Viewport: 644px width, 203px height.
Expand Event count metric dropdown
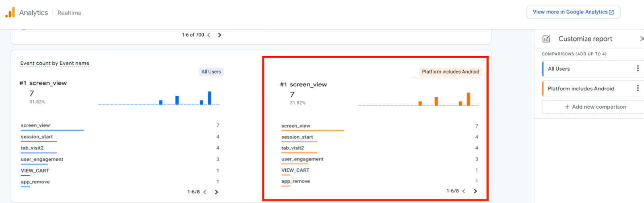[x=35, y=63]
